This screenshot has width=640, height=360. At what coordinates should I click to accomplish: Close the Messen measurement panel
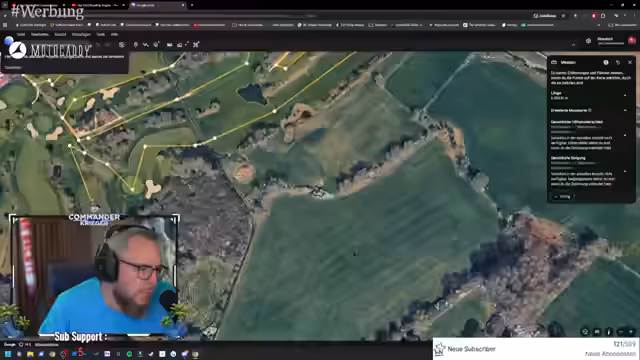[630, 62]
